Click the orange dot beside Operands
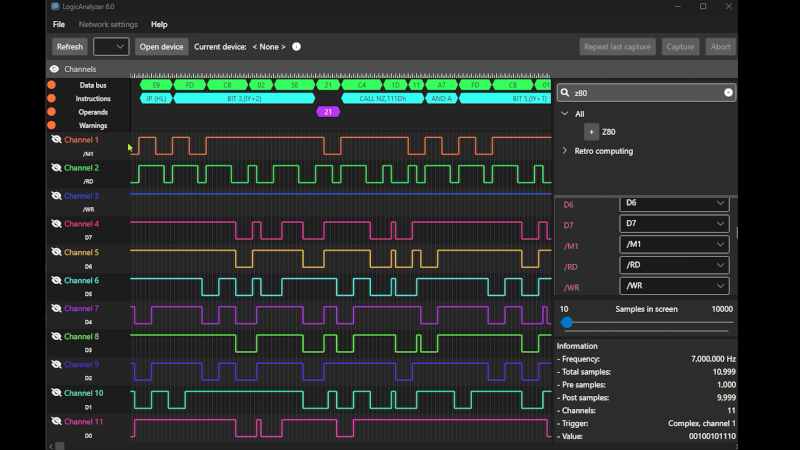 (x=51, y=112)
